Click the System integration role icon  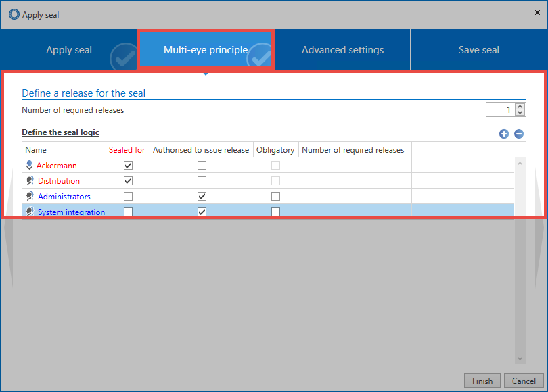(x=30, y=211)
